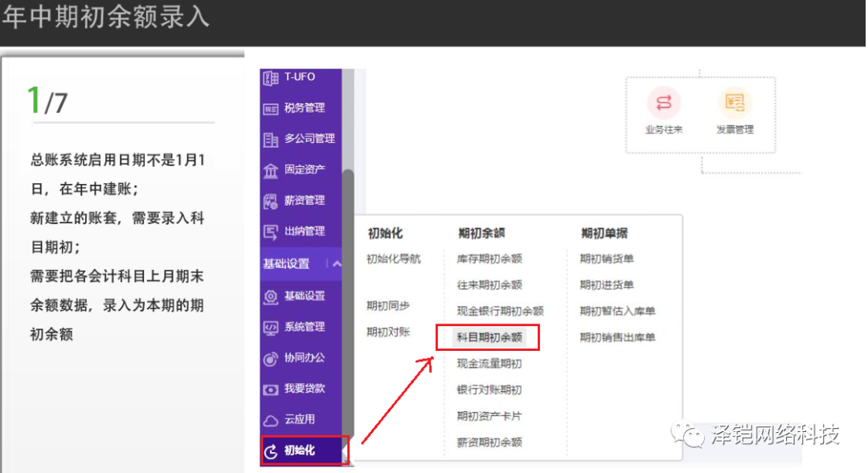Open 库存期初余额 link
The height and width of the screenshot is (473, 868).
pyautogui.click(x=489, y=259)
